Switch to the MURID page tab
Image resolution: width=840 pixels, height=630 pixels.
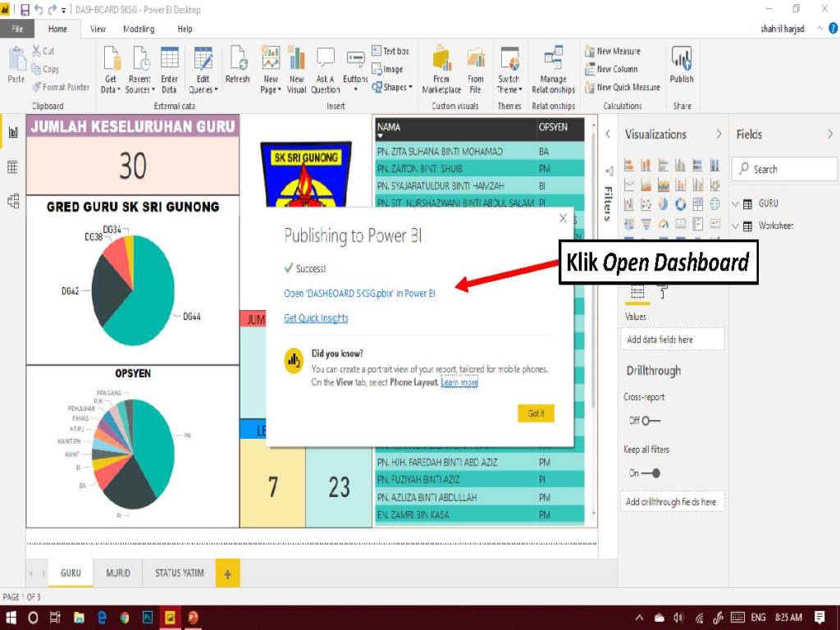coord(118,573)
